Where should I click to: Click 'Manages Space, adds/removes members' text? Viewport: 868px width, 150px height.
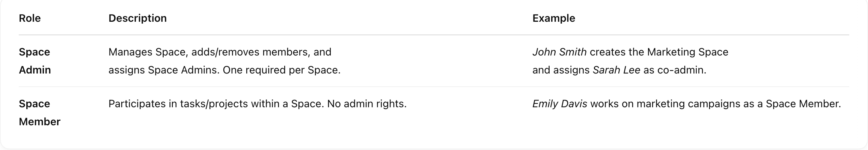coord(209,52)
